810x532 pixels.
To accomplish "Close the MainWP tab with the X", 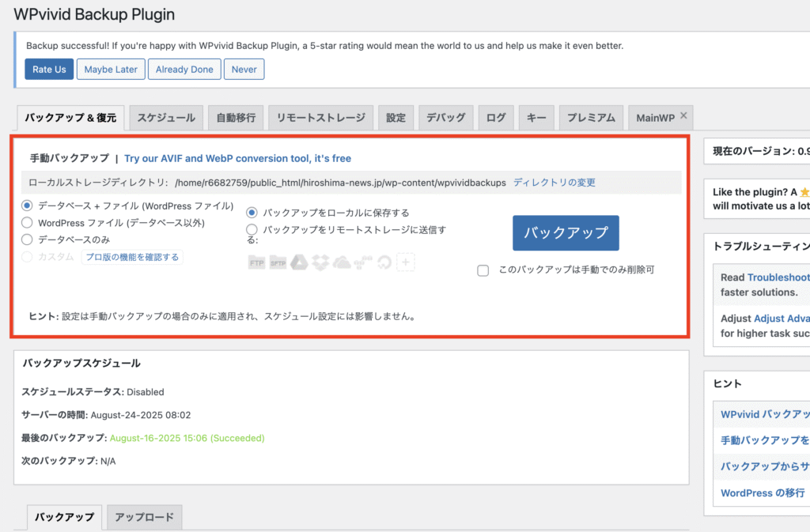I will (683, 115).
